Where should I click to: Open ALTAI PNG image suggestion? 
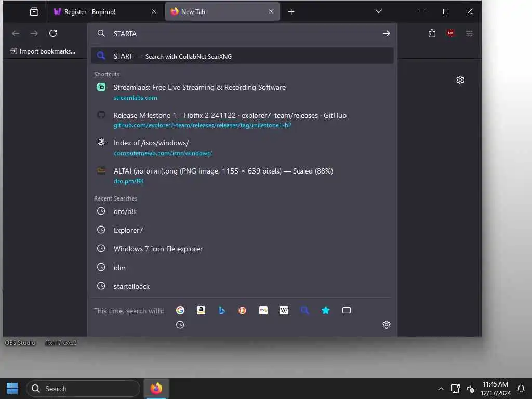coord(242,176)
